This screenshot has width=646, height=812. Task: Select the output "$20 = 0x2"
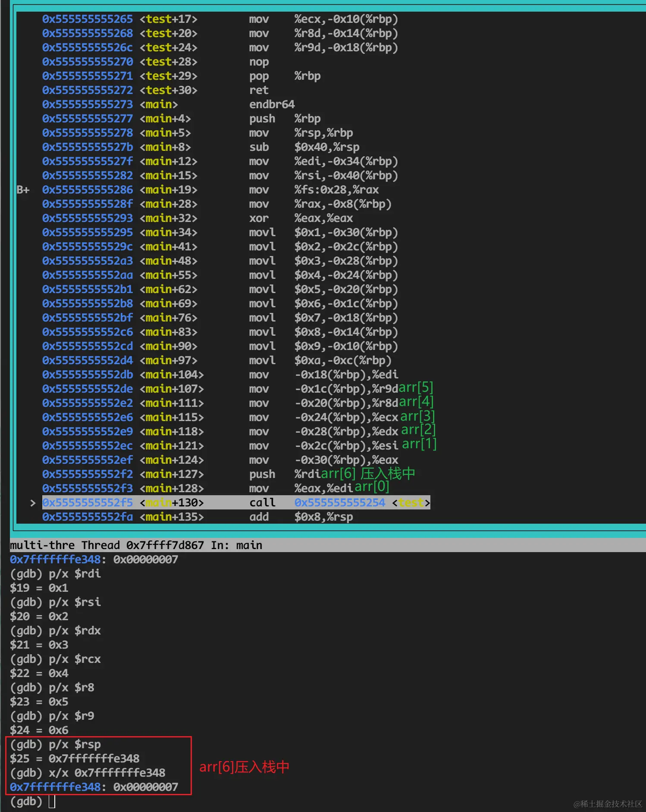[x=39, y=616]
